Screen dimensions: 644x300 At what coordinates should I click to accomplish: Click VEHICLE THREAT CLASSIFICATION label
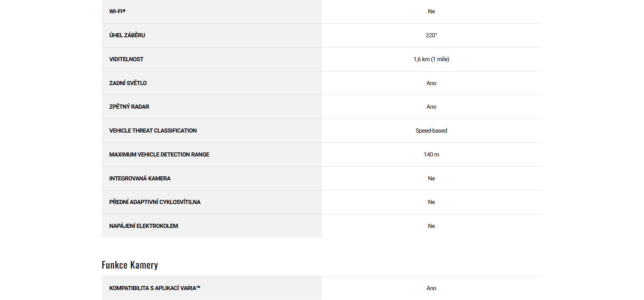(x=153, y=131)
